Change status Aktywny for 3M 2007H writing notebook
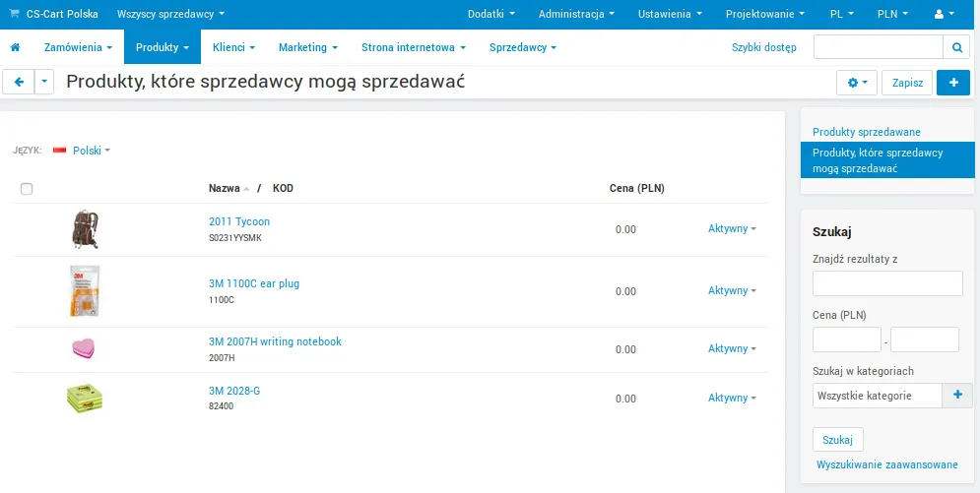980x493 pixels. pos(732,348)
